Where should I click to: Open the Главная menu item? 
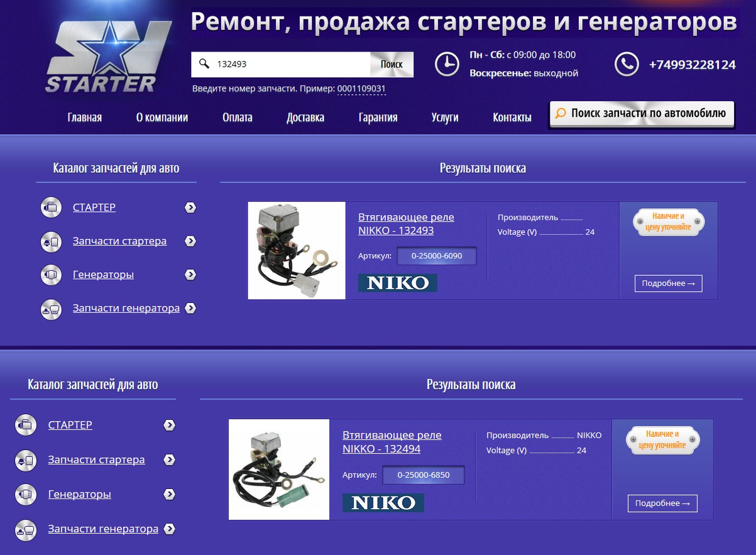[85, 118]
